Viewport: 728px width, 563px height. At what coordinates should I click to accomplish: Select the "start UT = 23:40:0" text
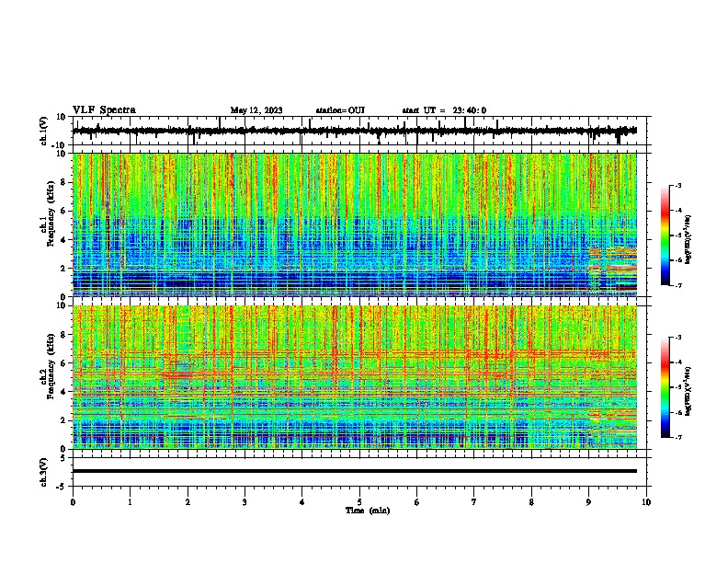tap(444, 110)
